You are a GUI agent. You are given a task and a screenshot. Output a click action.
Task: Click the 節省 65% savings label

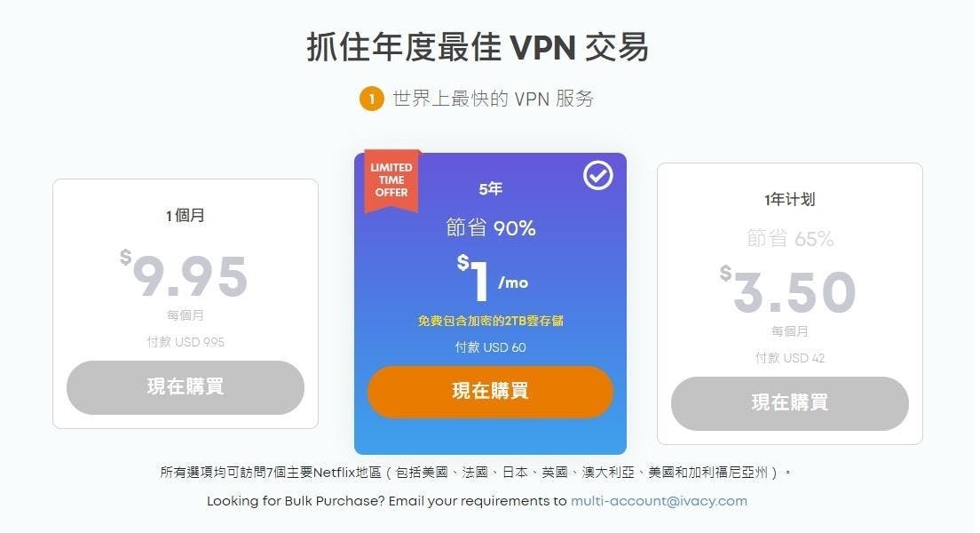[x=790, y=238]
